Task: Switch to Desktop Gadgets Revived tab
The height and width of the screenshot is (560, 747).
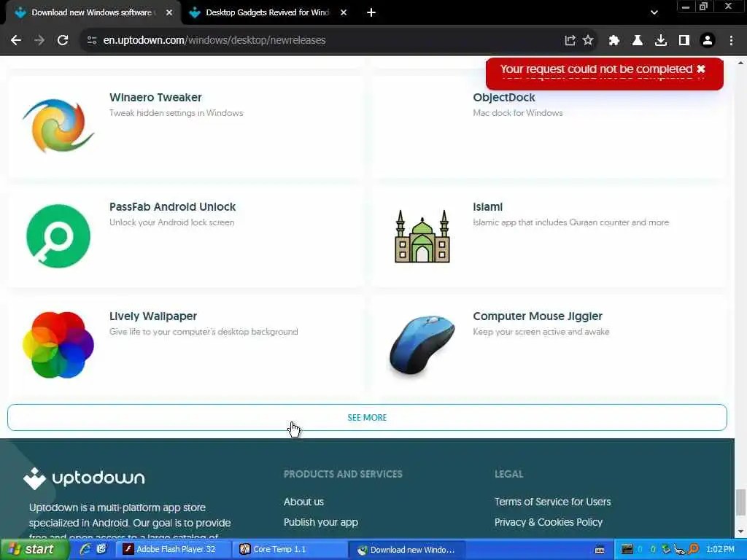Action: pyautogui.click(x=267, y=12)
